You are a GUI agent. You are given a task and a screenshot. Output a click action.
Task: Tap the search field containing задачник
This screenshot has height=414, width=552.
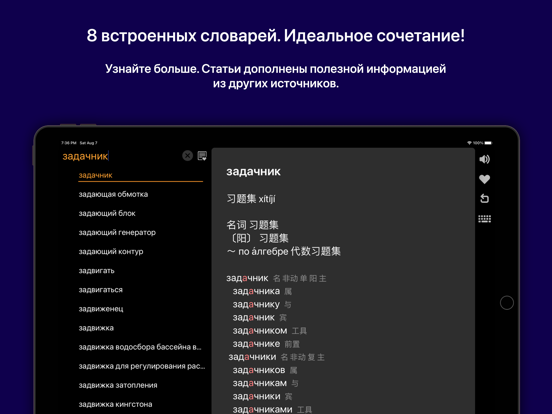coord(120,156)
